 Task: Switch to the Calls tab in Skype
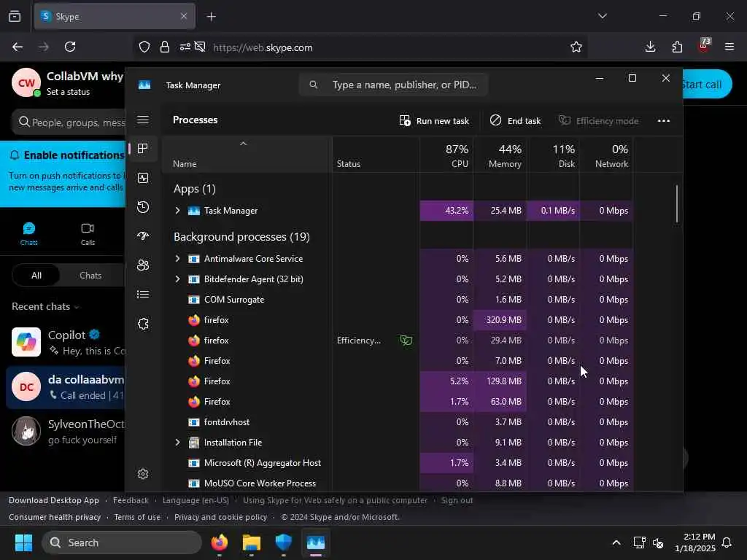[x=88, y=234]
